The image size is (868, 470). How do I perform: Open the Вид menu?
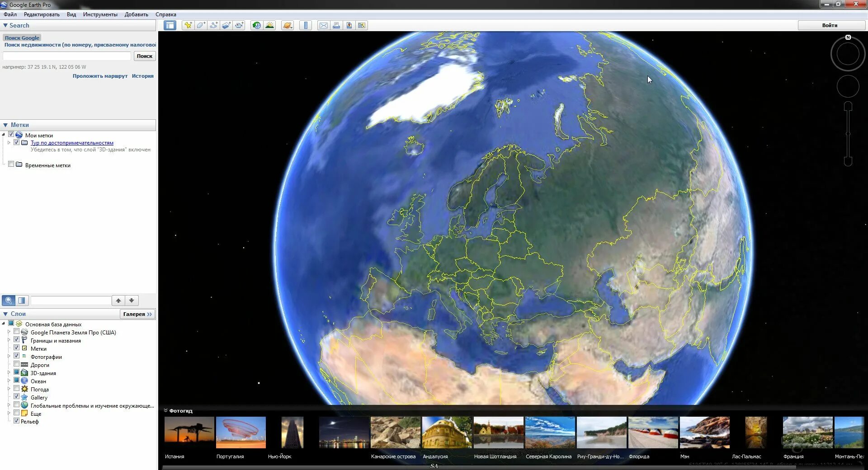coord(71,14)
